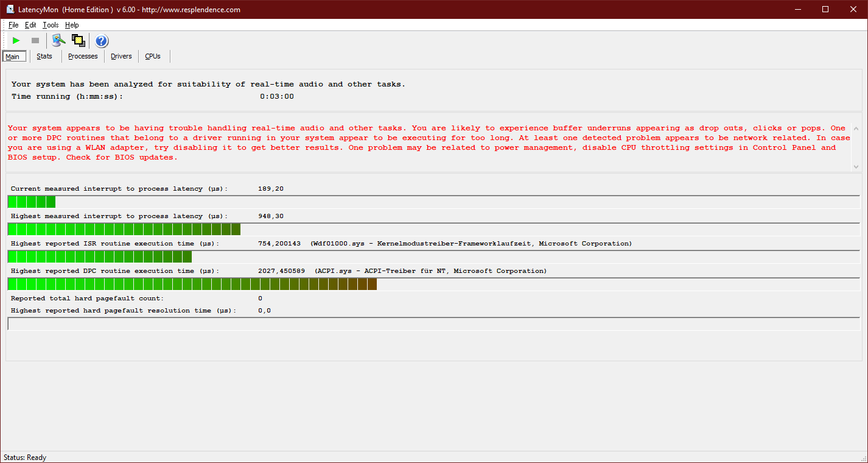This screenshot has width=868, height=463.
Task: Click the hard pagefault count value 0
Action: click(x=261, y=299)
